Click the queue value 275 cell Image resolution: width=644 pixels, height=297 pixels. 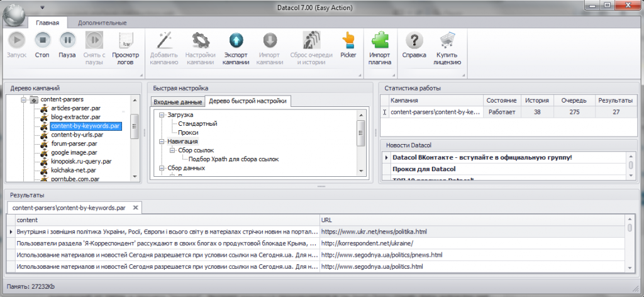point(574,112)
